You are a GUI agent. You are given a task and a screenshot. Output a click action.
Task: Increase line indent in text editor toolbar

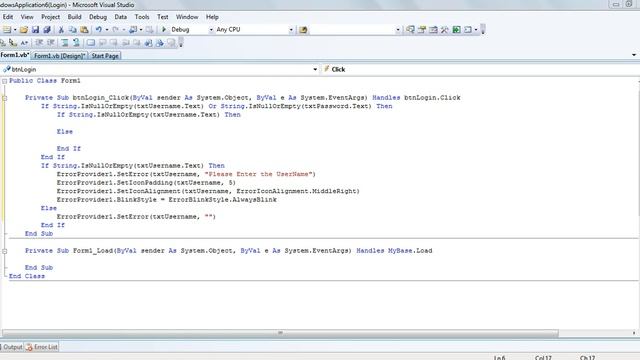51,42
